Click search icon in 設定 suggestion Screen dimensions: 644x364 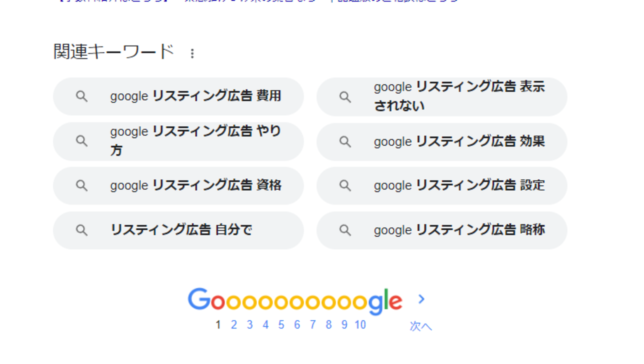345,186
